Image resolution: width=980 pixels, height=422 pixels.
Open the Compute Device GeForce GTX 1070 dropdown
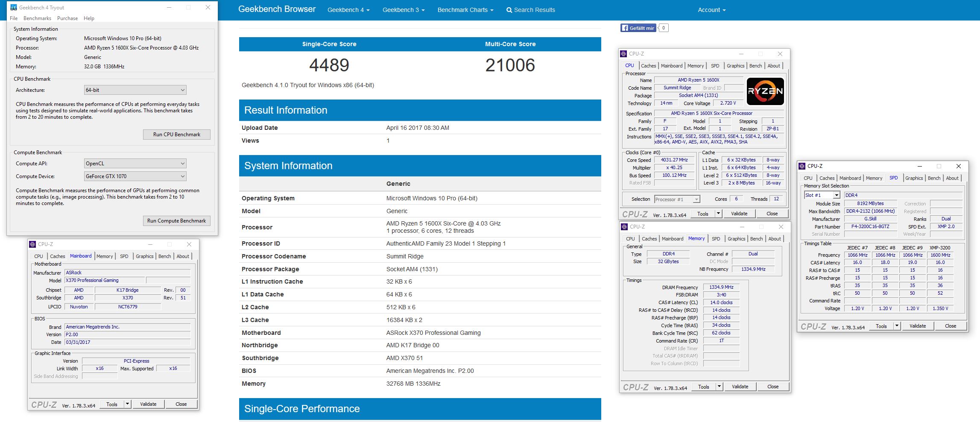pos(135,176)
